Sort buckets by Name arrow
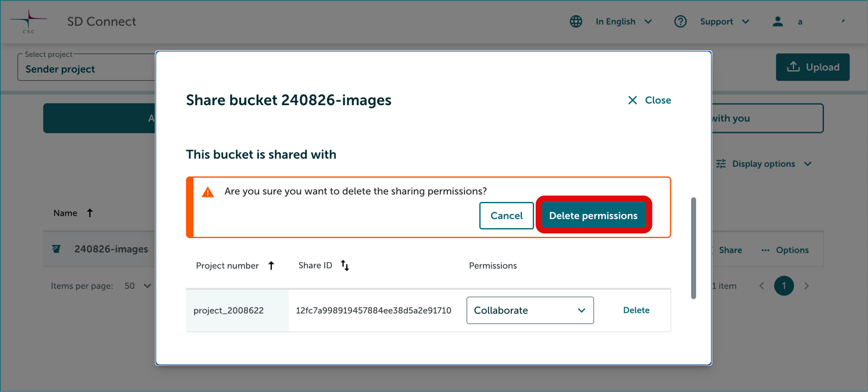 (90, 213)
